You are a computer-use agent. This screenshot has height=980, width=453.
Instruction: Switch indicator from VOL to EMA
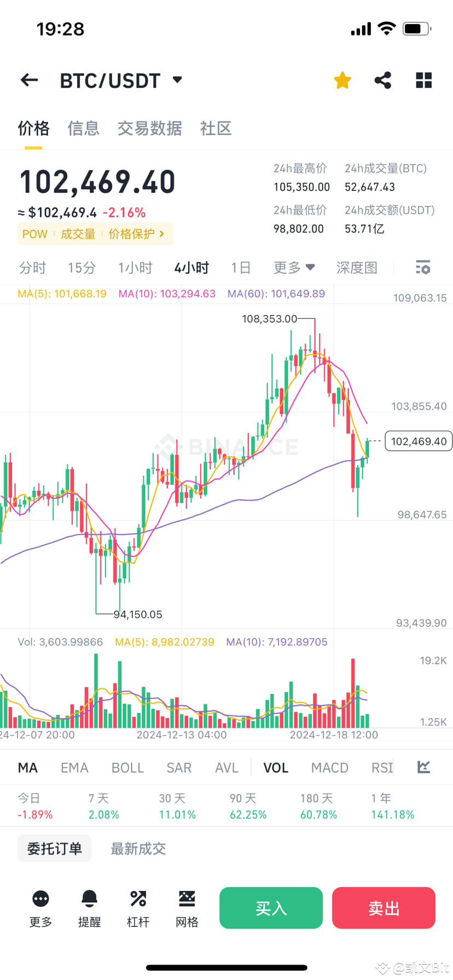click(x=74, y=767)
